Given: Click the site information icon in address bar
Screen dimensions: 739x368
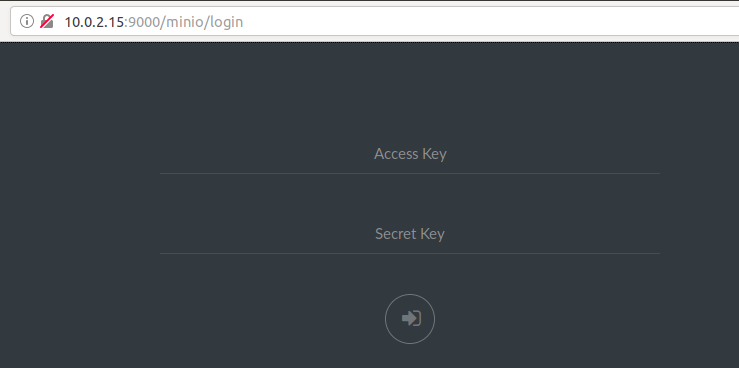Looking at the screenshot, I should [27, 21].
